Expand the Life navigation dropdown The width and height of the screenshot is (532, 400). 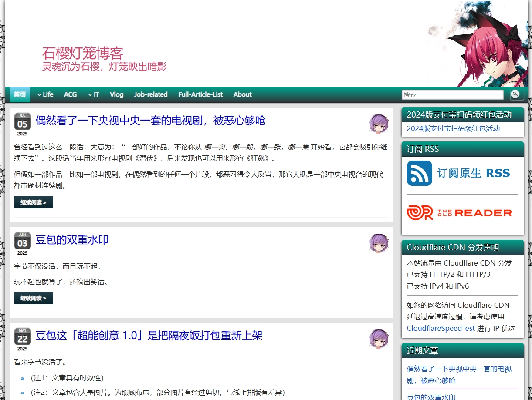pyautogui.click(x=46, y=94)
